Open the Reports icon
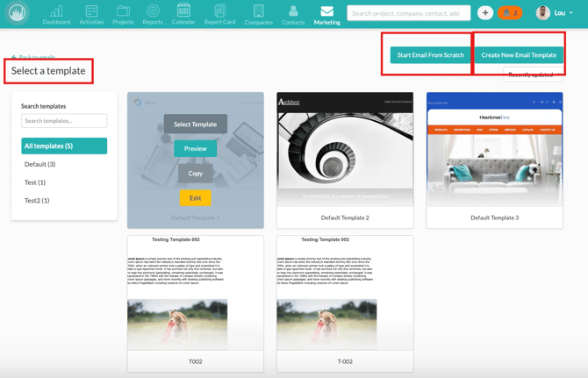Image resolution: width=588 pixels, height=378 pixels. click(x=153, y=14)
